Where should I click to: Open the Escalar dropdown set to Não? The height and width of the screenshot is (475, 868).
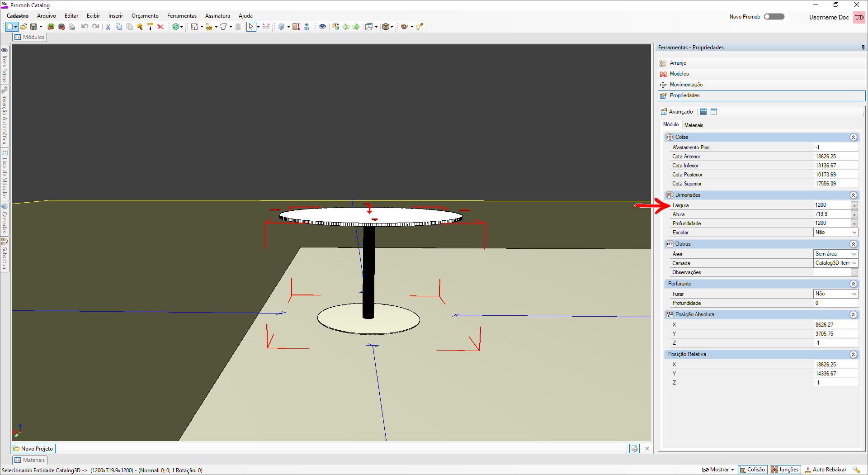click(835, 232)
